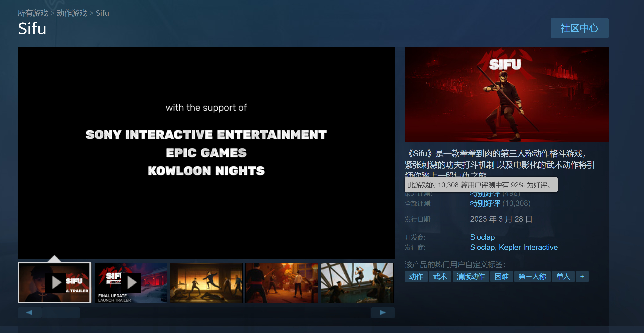Screen dimensions: 644x333
Task: Click the 发行商 label
Action: pyautogui.click(x=415, y=248)
